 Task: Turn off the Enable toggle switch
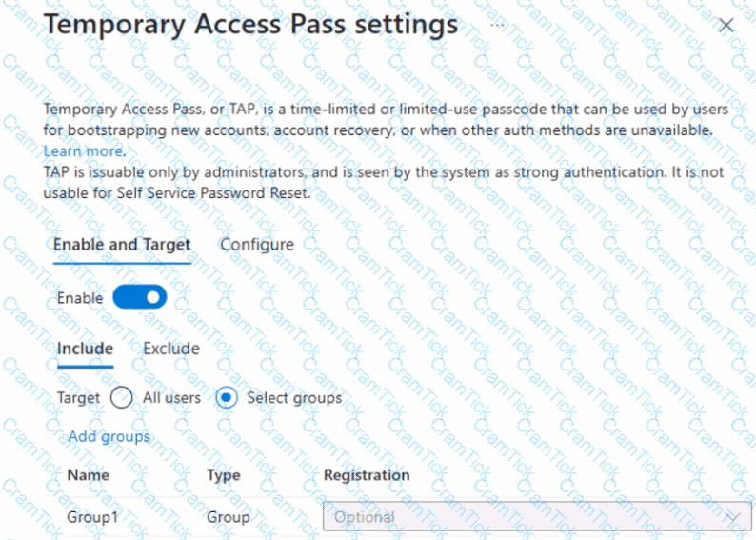point(140,297)
